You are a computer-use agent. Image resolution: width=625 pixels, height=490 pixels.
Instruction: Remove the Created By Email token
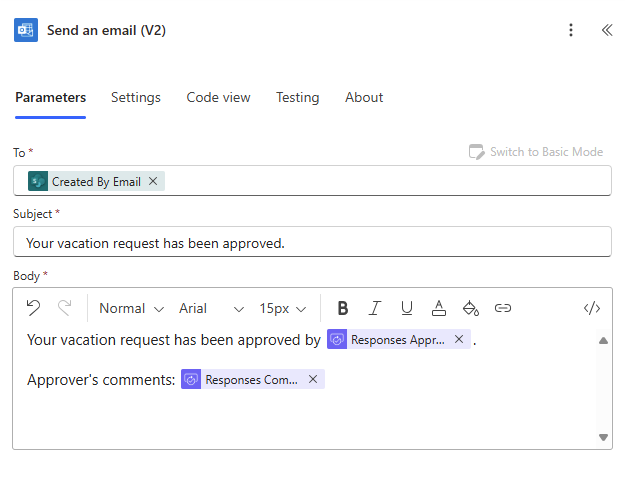click(x=153, y=181)
